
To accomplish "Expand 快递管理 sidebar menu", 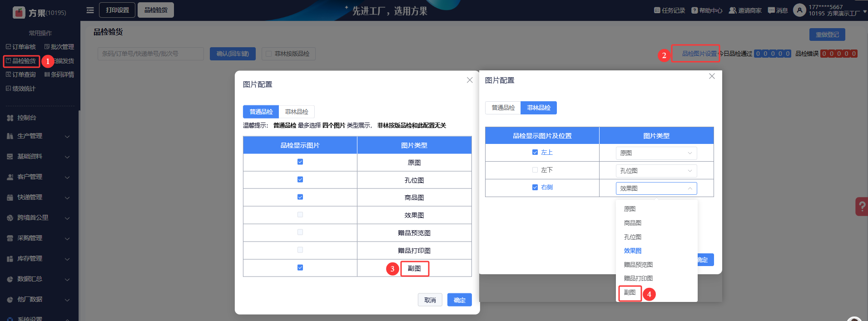I will coord(67,198).
